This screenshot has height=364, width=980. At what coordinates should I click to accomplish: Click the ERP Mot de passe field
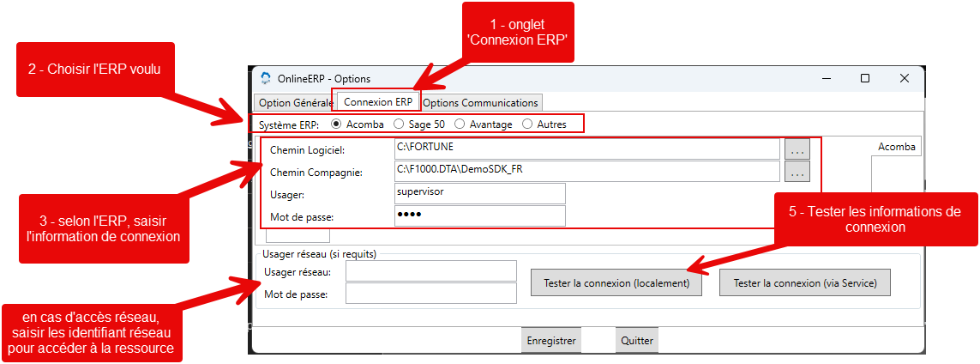click(480, 215)
